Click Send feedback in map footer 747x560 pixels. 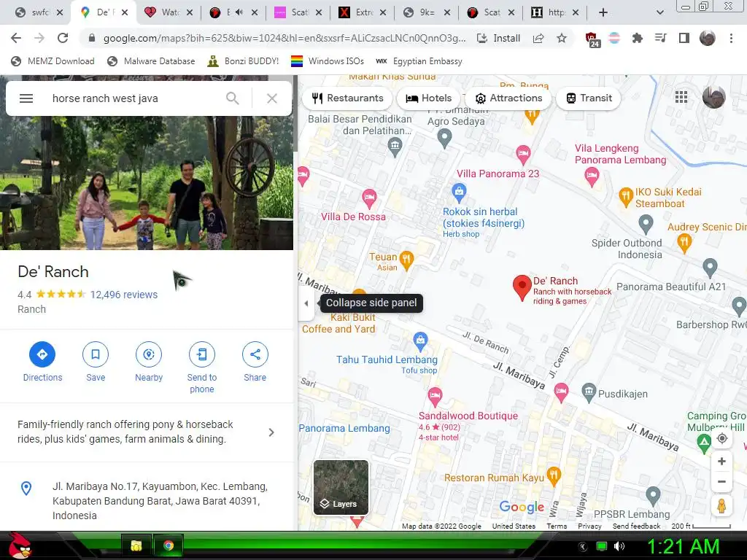tap(636, 526)
